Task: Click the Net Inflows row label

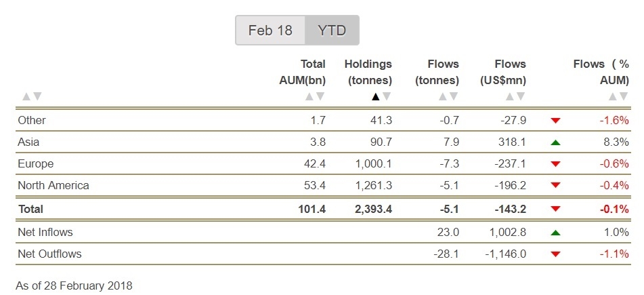Action: tap(45, 232)
